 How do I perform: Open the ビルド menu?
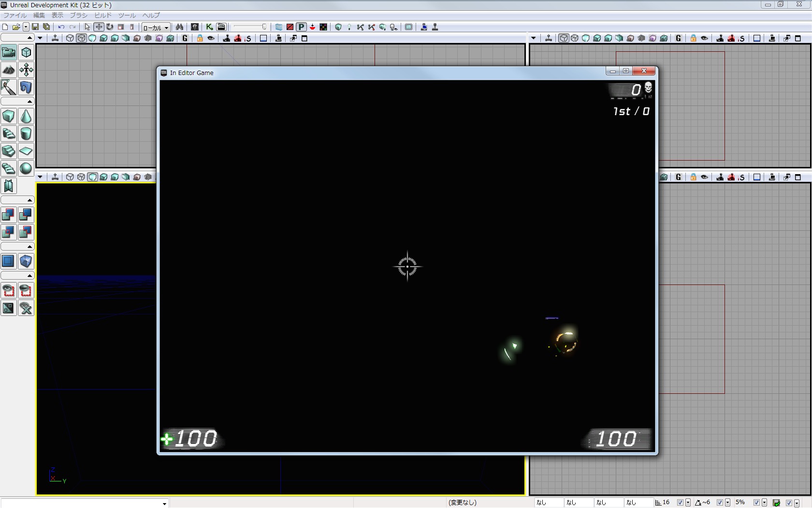(x=102, y=15)
